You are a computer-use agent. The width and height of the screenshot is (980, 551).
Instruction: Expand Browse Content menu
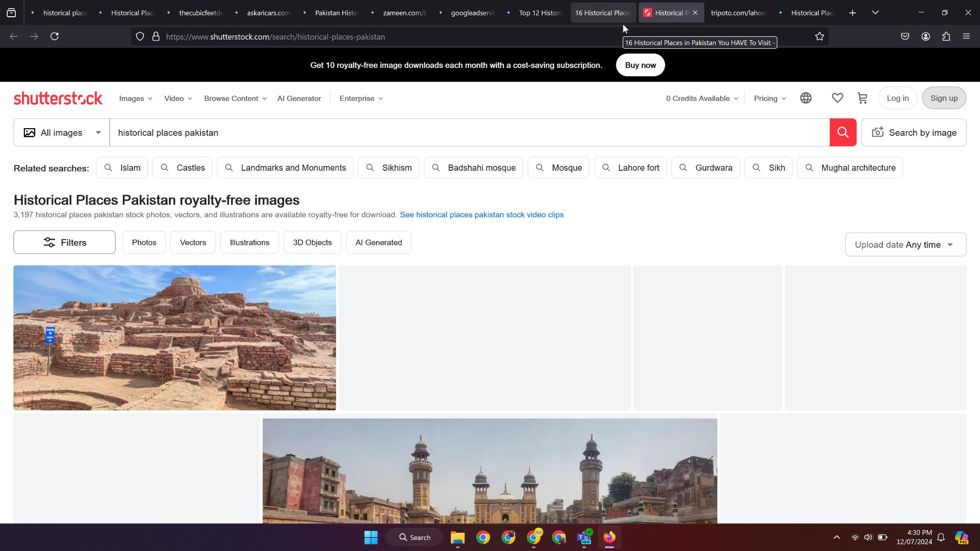coord(235,99)
